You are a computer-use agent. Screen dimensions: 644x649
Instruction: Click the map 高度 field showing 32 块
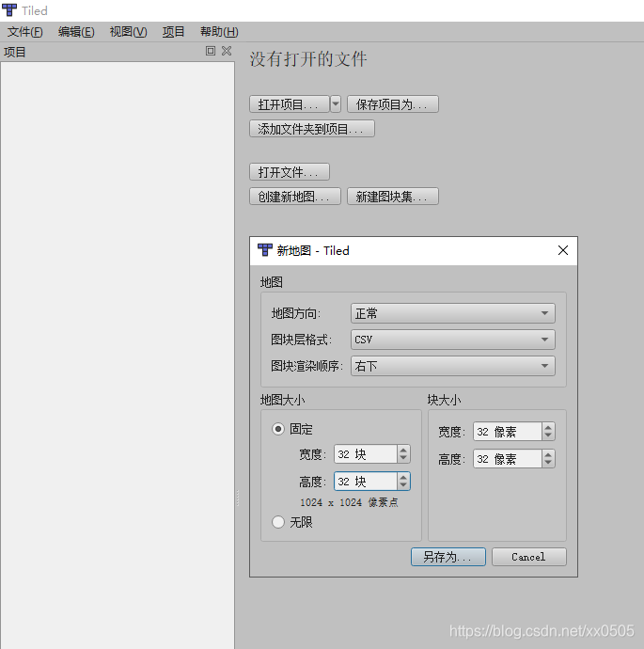pos(366,482)
